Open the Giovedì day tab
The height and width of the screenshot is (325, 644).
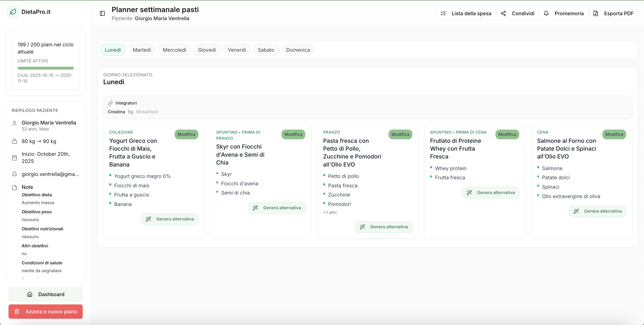207,50
